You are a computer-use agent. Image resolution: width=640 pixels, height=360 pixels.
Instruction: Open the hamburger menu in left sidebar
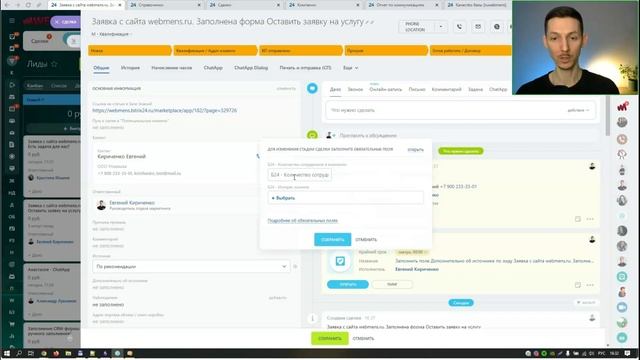click(12, 20)
